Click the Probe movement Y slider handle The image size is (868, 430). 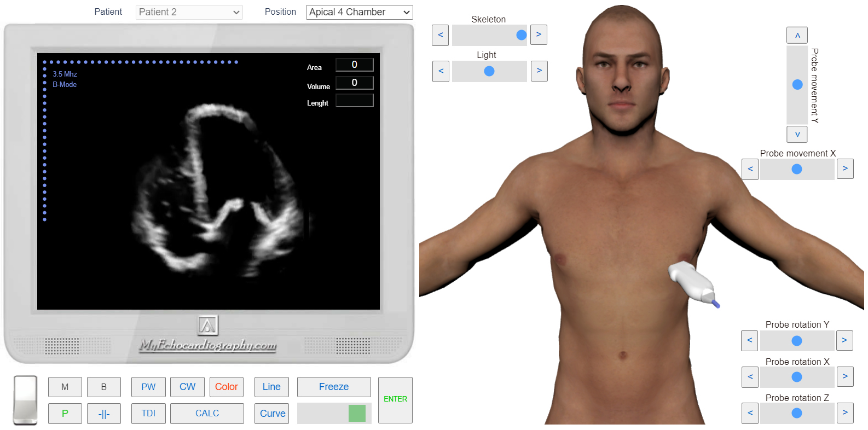pos(797,85)
